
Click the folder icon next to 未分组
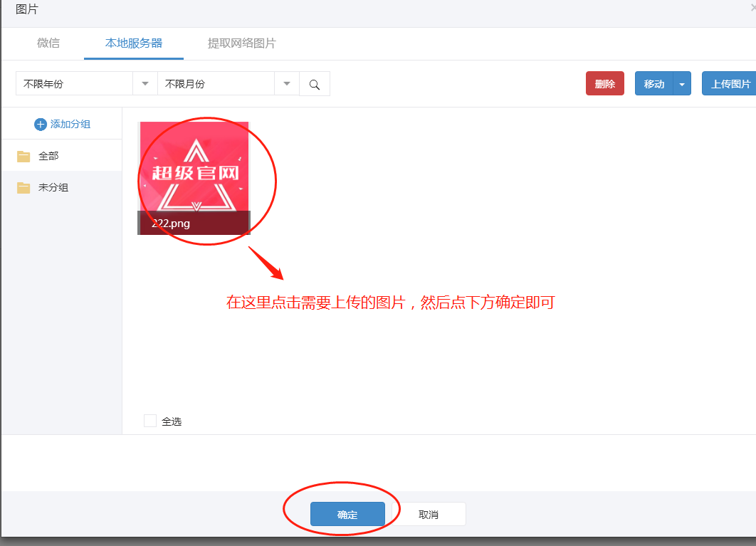click(23, 188)
